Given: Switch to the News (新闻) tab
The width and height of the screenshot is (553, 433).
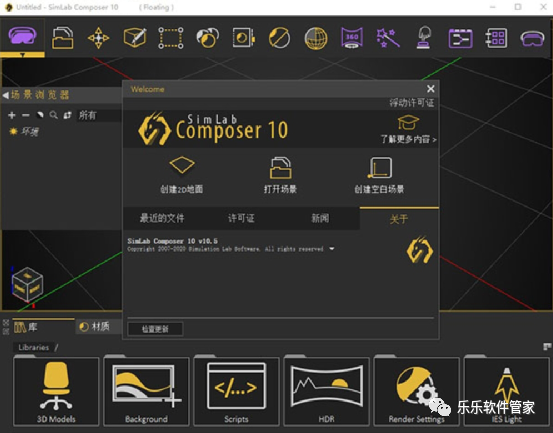Looking at the screenshot, I should (x=320, y=218).
